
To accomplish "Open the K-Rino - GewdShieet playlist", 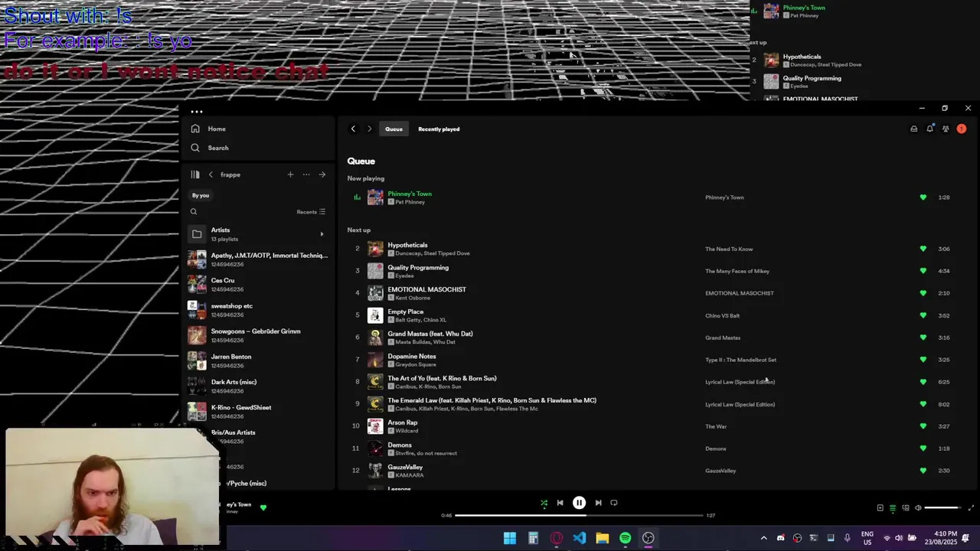I will pos(258,411).
